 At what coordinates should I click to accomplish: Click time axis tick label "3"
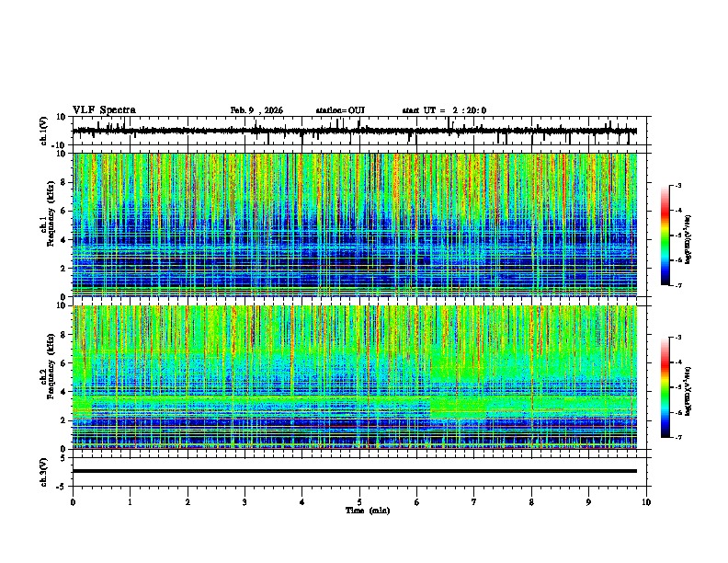pyautogui.click(x=245, y=502)
